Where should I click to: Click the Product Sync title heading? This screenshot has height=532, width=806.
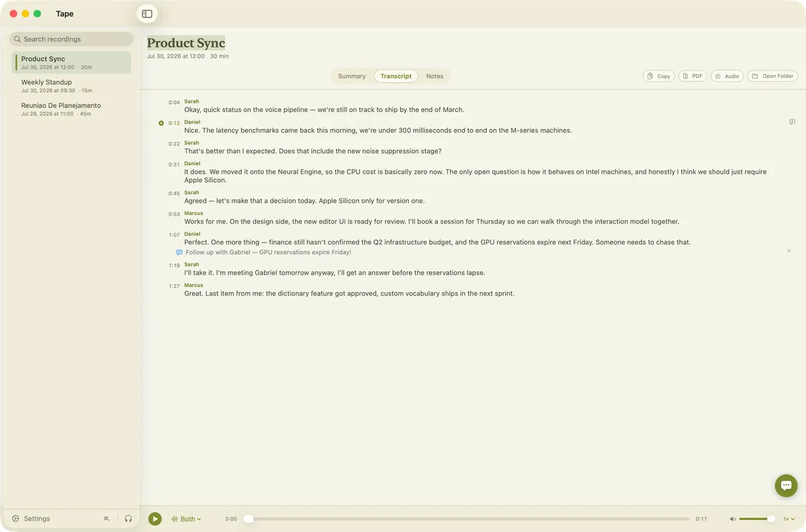tap(186, 43)
